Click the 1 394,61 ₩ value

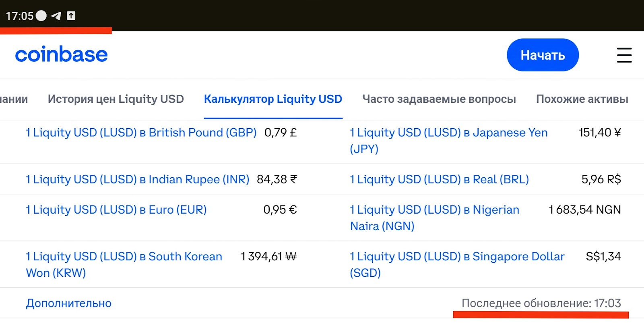(x=268, y=257)
